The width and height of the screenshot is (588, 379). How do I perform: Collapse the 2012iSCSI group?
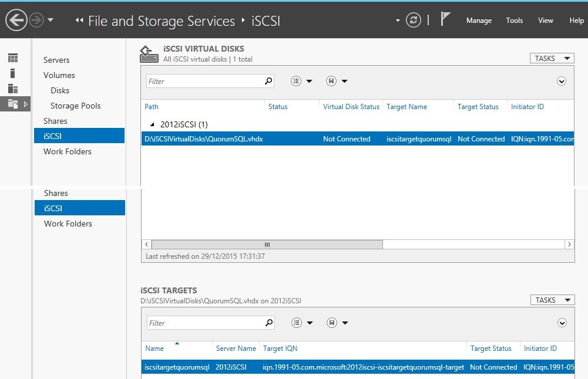pyautogui.click(x=153, y=124)
